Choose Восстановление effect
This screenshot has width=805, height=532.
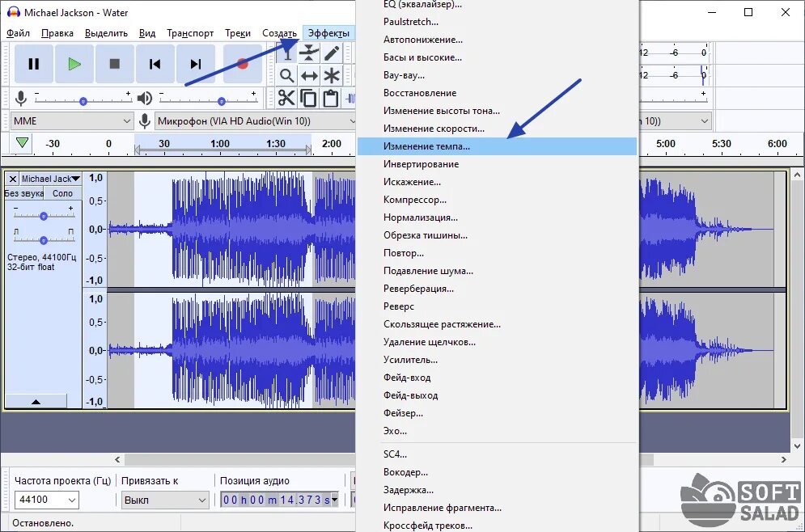tap(497, 93)
